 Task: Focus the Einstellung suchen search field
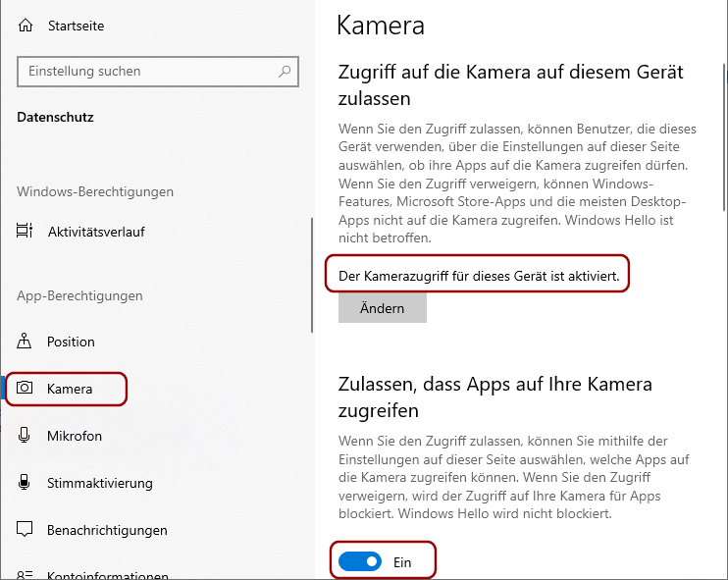(158, 72)
